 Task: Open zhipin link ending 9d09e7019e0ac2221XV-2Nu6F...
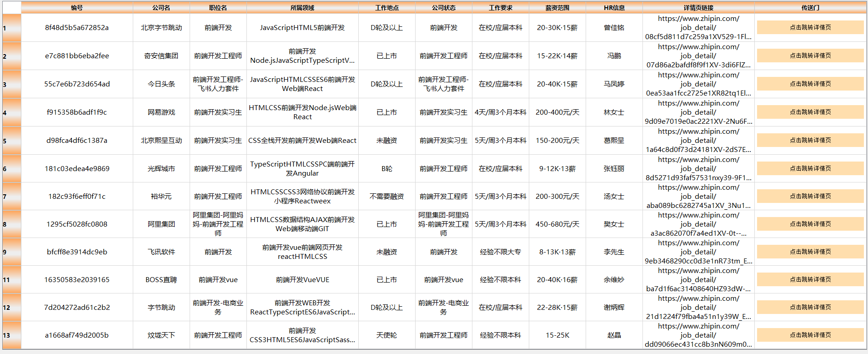[698, 112]
